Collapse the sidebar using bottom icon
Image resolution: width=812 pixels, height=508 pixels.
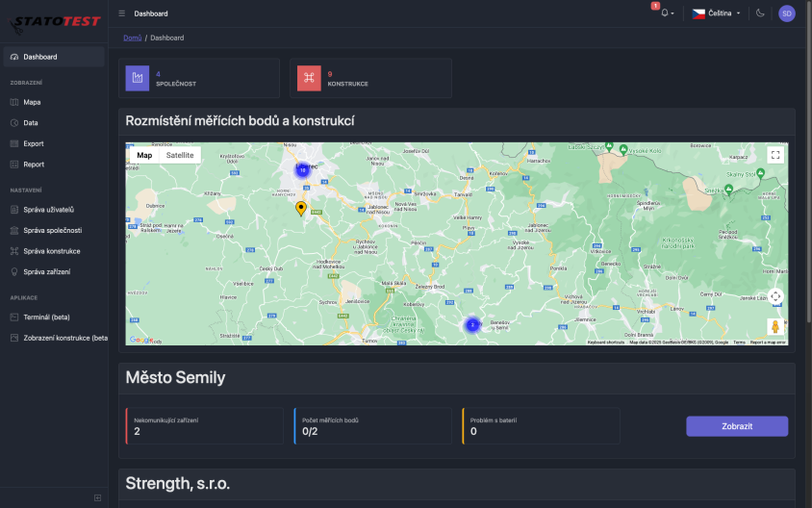97,497
